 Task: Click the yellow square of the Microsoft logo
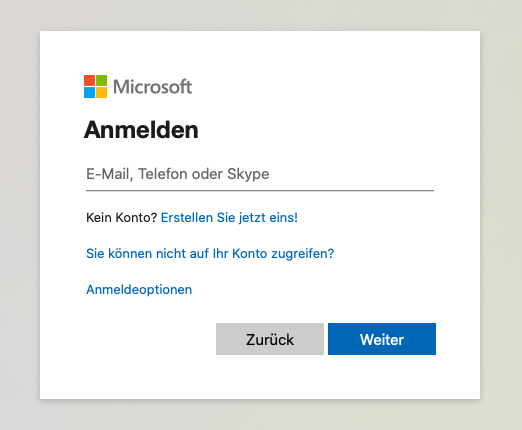102,92
